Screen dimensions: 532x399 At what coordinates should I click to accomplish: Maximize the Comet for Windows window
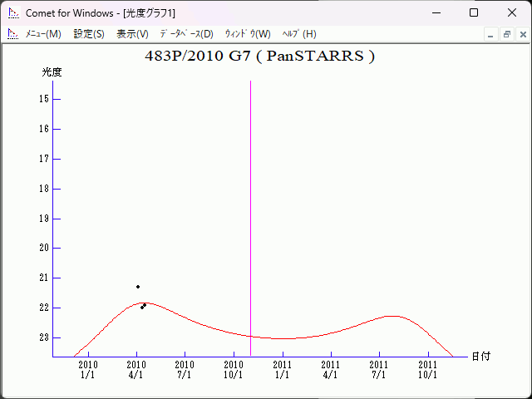click(x=474, y=13)
